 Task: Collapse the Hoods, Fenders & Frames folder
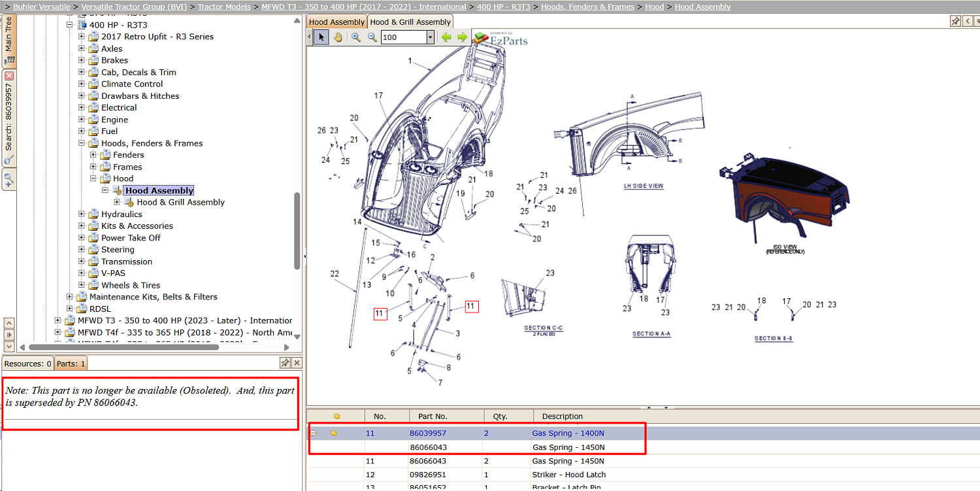[82, 143]
